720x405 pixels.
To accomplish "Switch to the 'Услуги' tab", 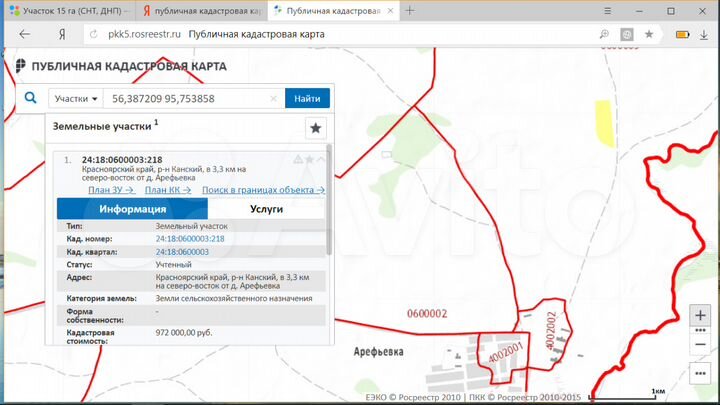I will 266,209.
